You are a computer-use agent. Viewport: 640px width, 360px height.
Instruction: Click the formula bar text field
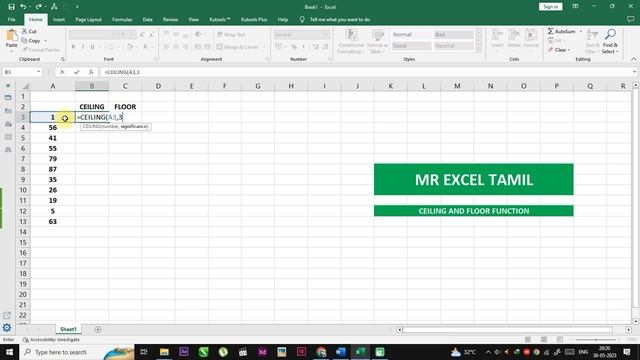pos(366,72)
